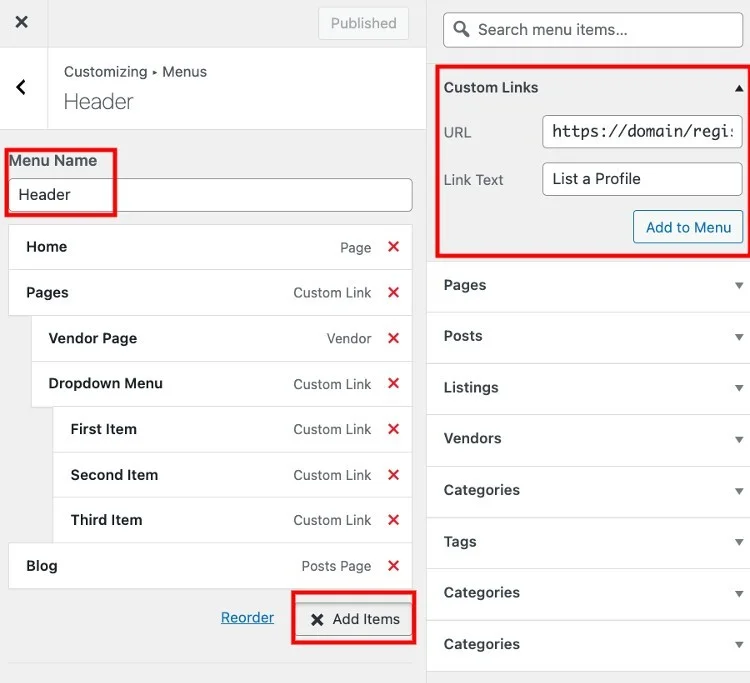
Task: Click the Reorder link
Action: point(247,617)
